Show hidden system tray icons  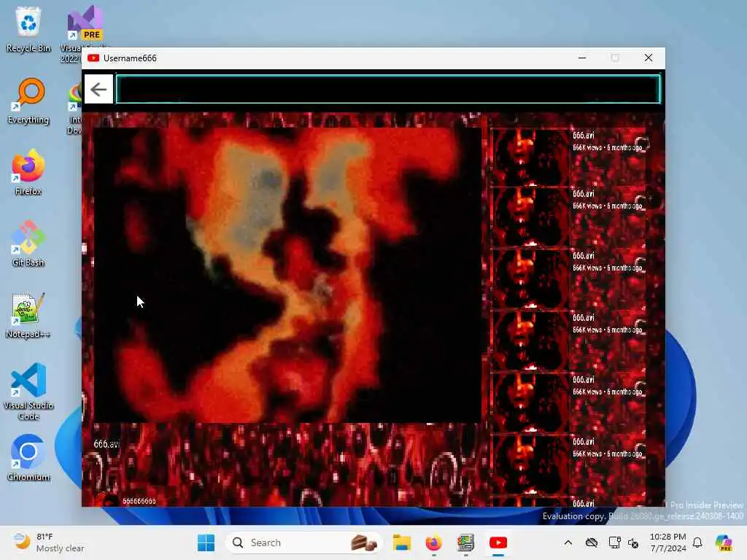568,542
